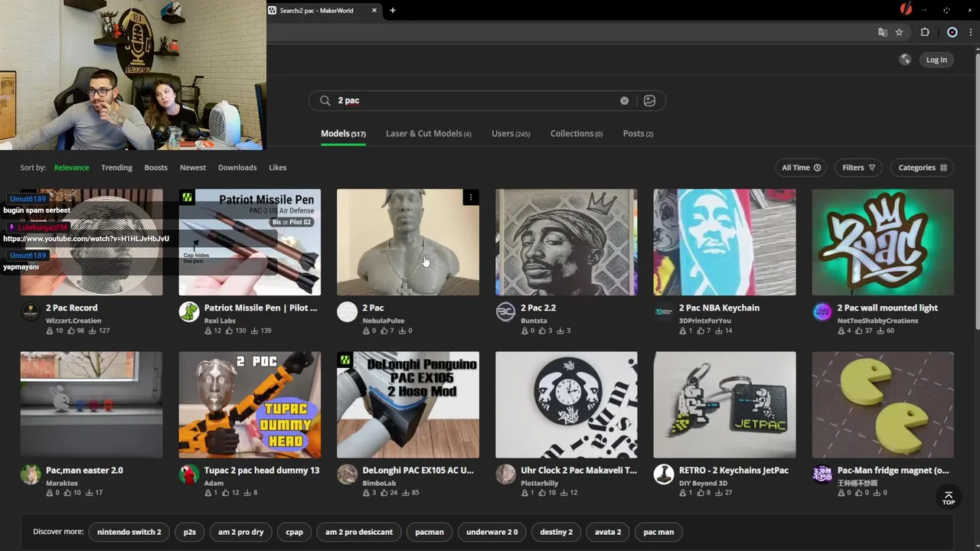Open RETRO - 2 Keychains JetPac title
This screenshot has height=551, width=980.
coord(733,470)
